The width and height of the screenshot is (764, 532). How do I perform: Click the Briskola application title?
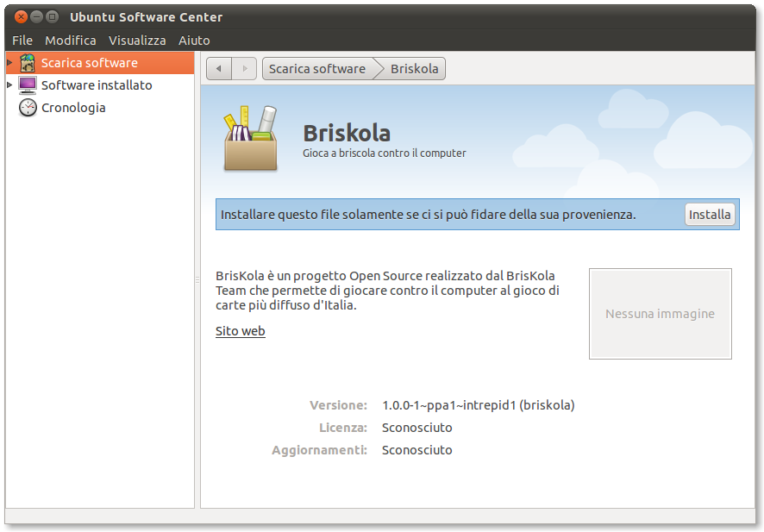347,133
